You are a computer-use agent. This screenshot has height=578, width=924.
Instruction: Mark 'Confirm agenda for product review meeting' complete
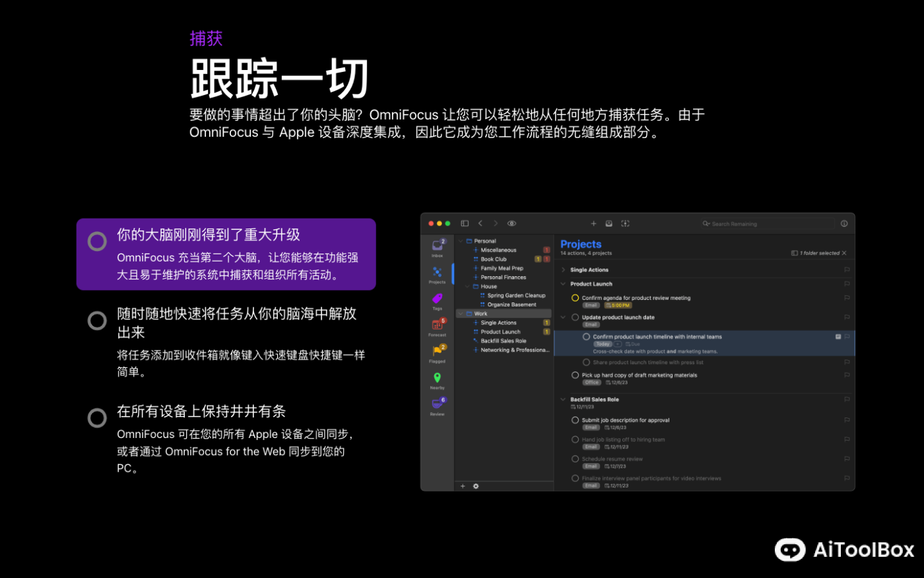click(x=575, y=298)
